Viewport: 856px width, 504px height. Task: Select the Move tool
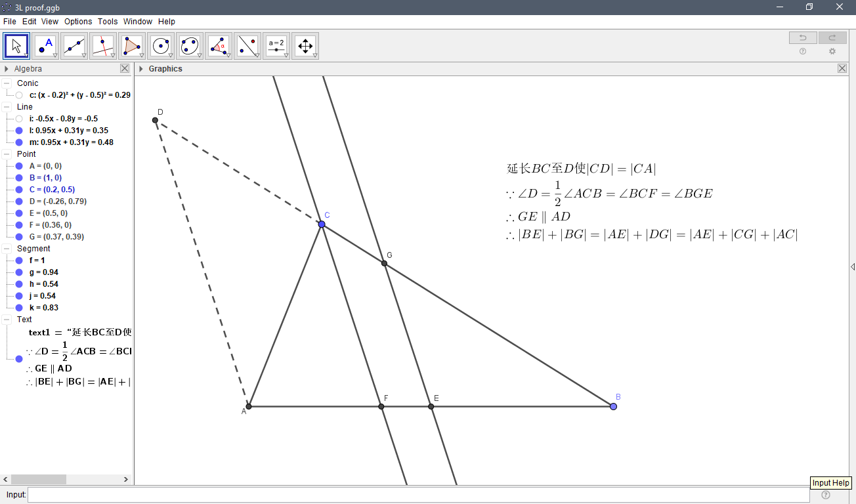tap(16, 45)
